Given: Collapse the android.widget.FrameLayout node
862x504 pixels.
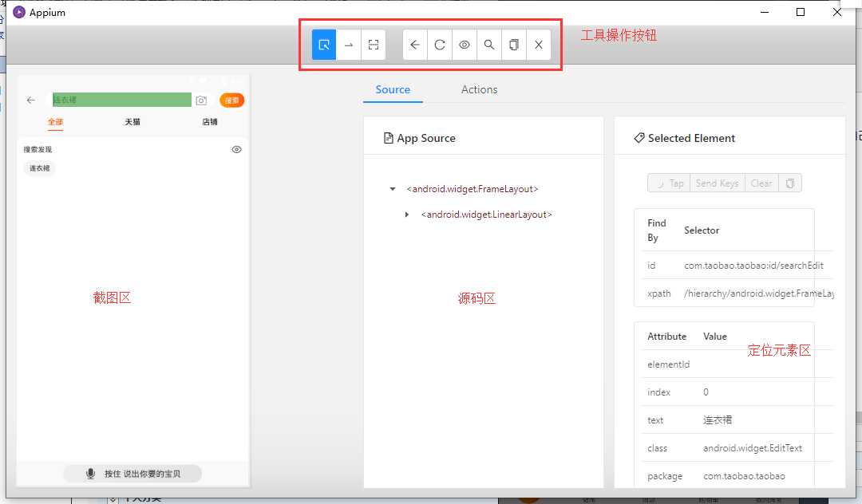Looking at the screenshot, I should (x=393, y=189).
